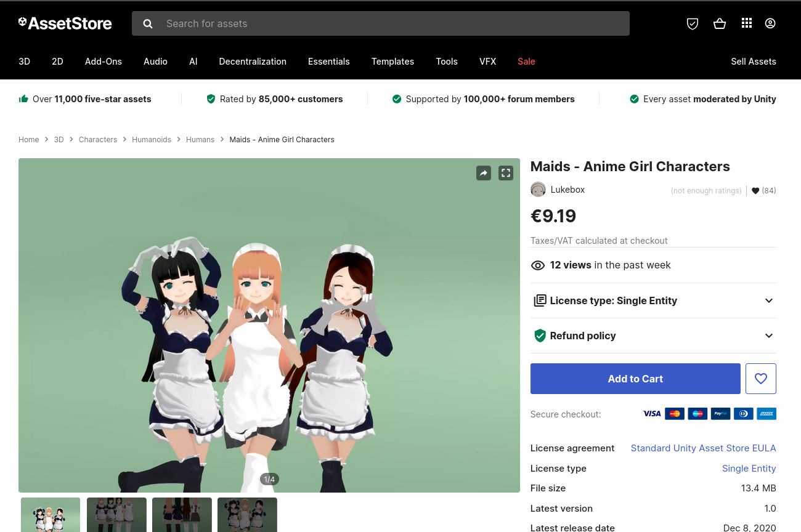Open the Sale menu item
This screenshot has height=532, width=801.
click(x=526, y=62)
